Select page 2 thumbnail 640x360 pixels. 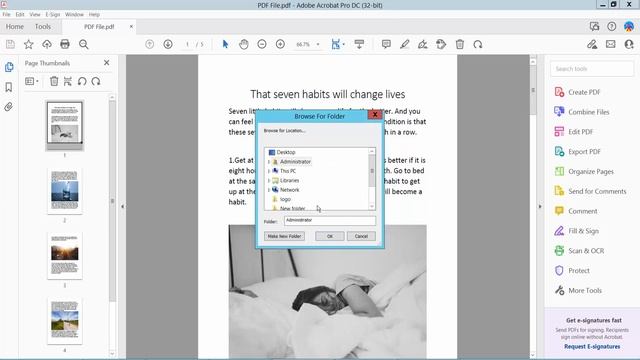(64, 191)
